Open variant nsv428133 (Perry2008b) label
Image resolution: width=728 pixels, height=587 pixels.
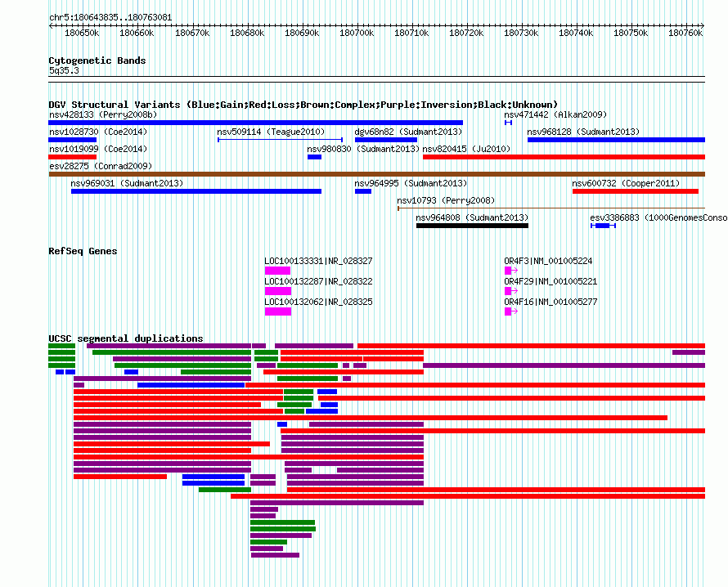click(103, 114)
